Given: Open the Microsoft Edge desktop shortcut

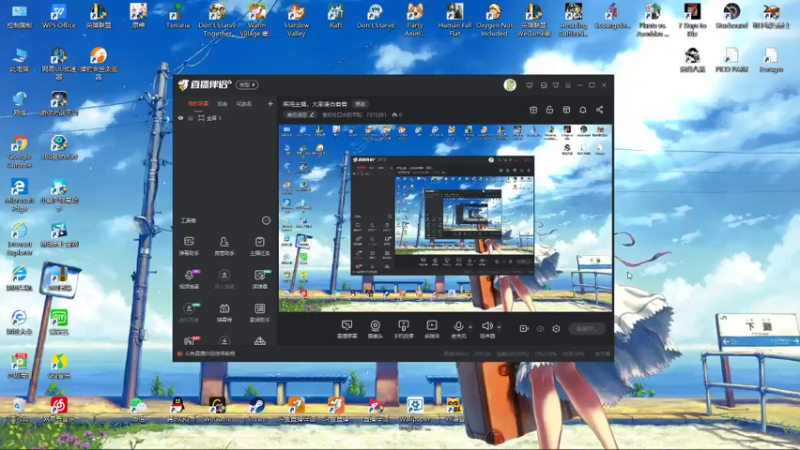Looking at the screenshot, I should [19, 195].
